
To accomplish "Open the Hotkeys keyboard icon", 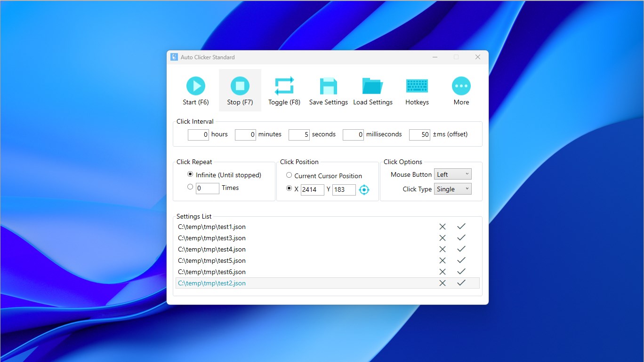I will pyautogui.click(x=417, y=86).
